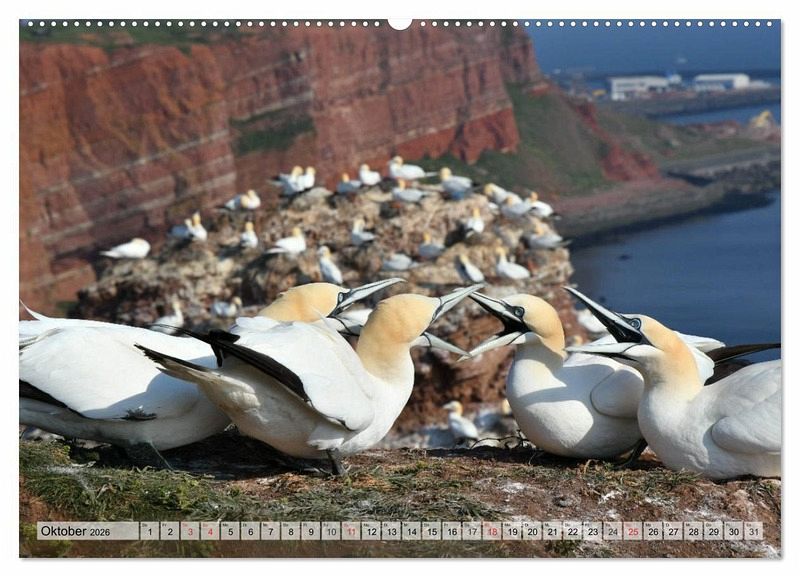
Task: Select day 31 in the calendar strip
Action: click(754, 531)
